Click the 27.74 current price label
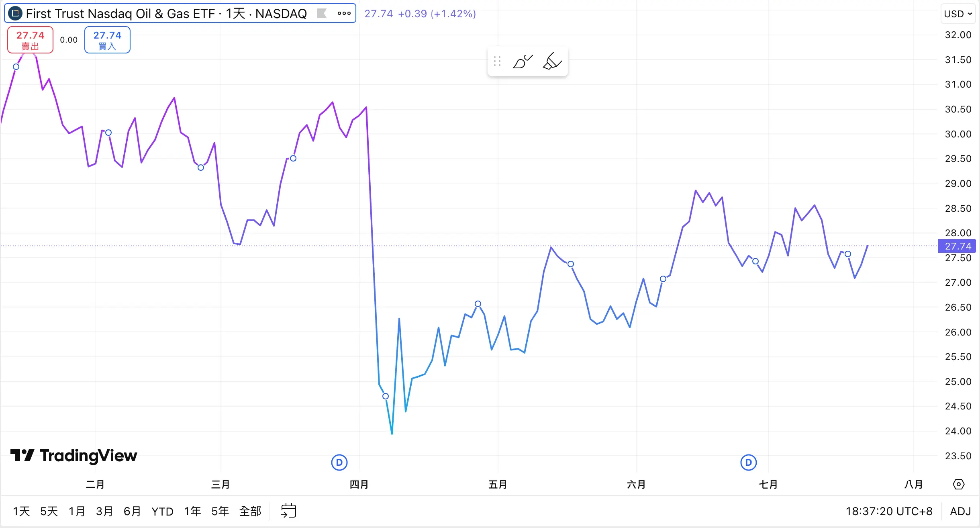The image size is (980, 528). [x=958, y=246]
